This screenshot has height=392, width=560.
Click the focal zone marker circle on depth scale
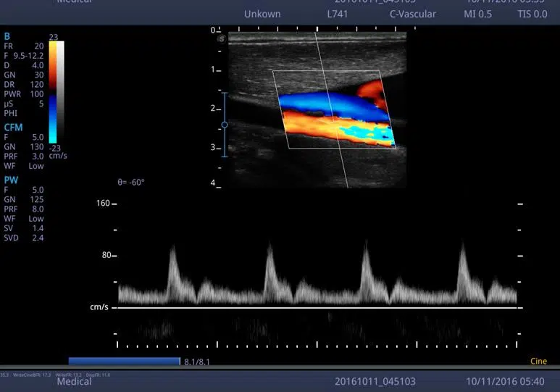(x=225, y=125)
